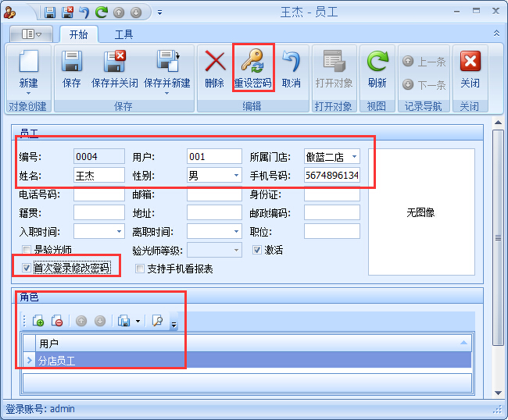
Task: Open the 所属门店 store dropdown
Action: click(x=354, y=157)
